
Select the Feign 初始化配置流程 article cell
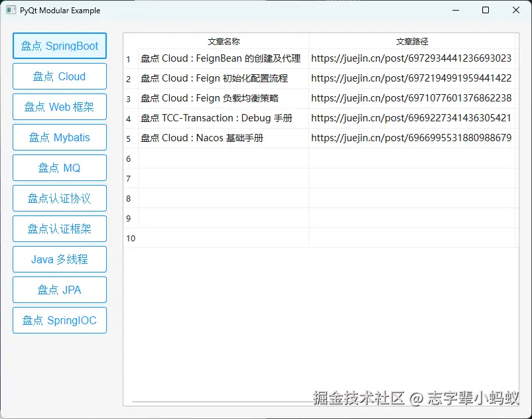point(224,79)
